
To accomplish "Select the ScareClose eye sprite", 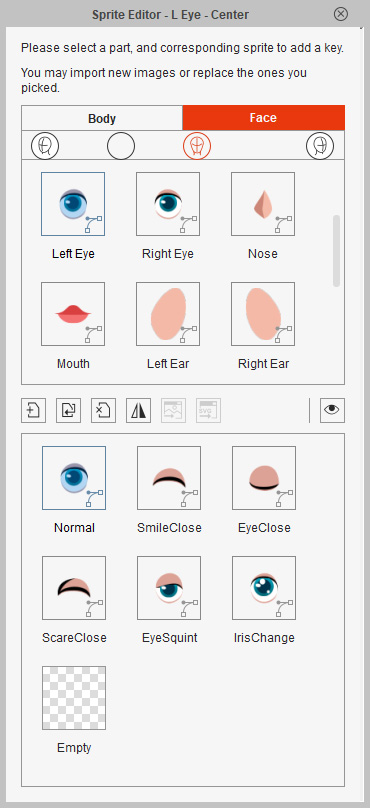I will pos(74,588).
